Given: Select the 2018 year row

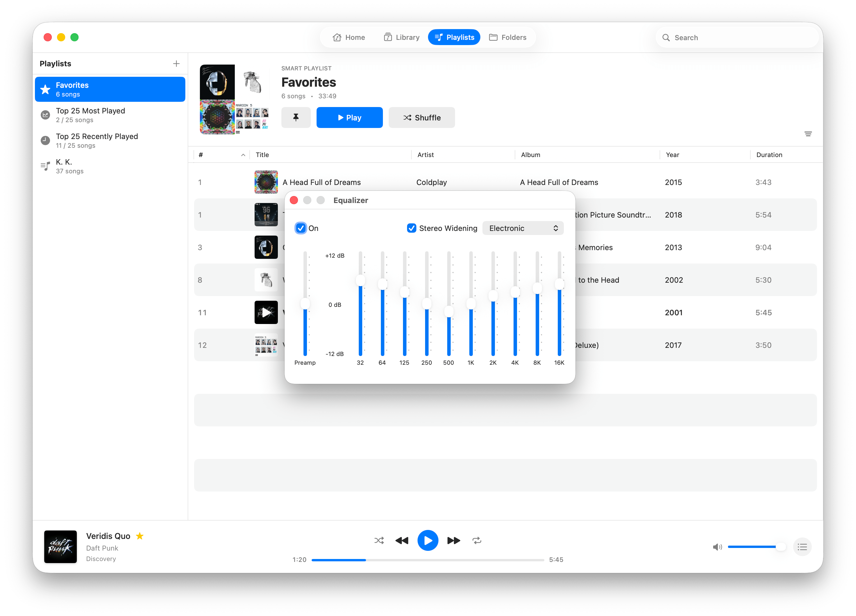Looking at the screenshot, I should 505,215.
